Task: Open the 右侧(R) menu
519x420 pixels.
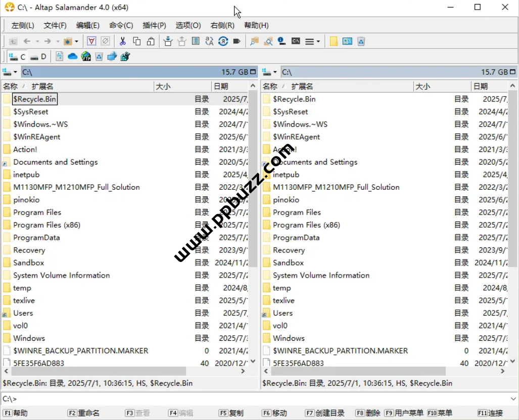Action: (222, 25)
